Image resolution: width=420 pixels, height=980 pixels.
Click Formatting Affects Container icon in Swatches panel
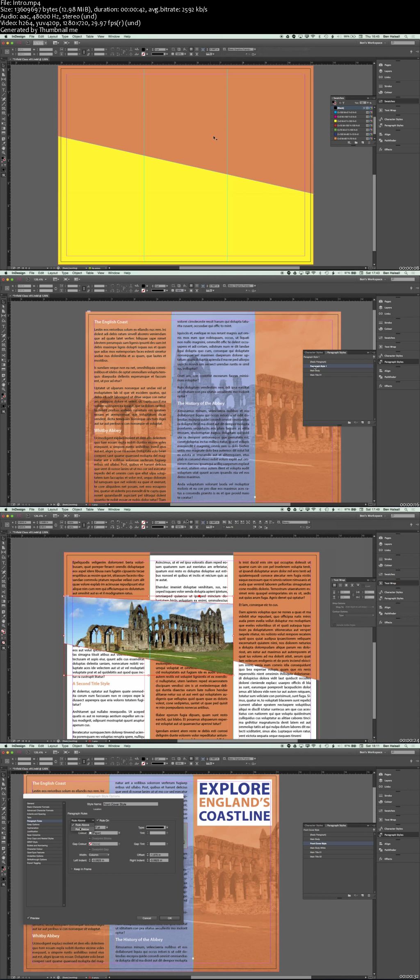340,103
